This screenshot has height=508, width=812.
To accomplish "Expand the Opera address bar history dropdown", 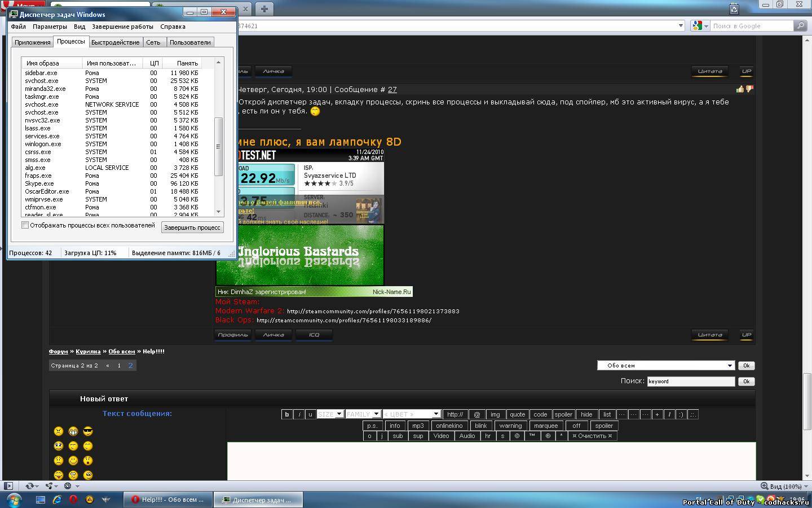I will [681, 25].
